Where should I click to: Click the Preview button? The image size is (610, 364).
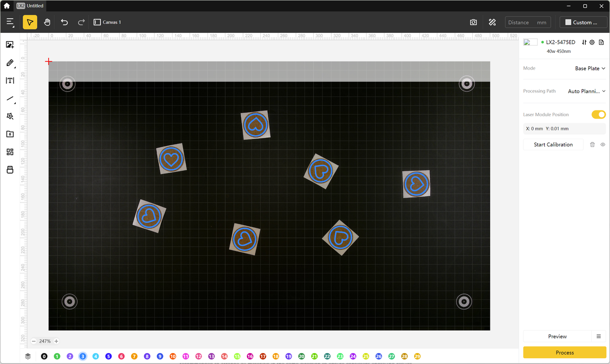pyautogui.click(x=557, y=336)
